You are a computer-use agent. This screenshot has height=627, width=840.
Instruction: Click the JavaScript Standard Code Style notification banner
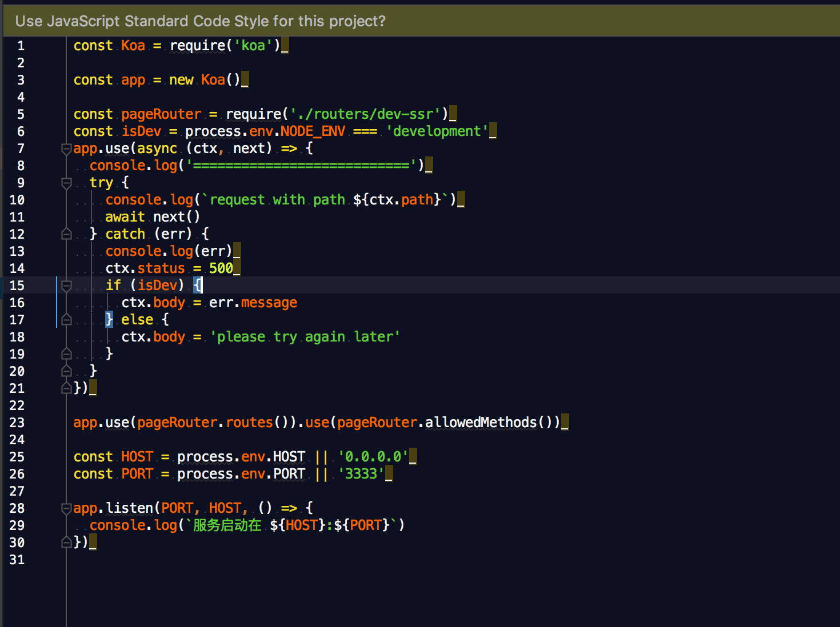click(x=422, y=21)
